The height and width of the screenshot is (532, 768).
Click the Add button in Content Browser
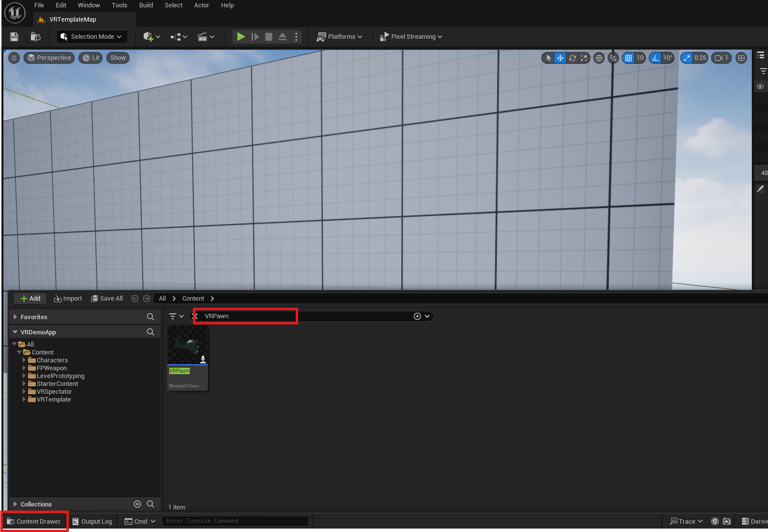coord(30,299)
